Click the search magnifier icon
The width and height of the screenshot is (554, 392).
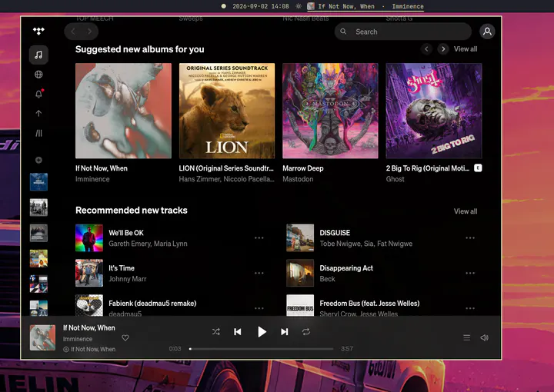click(x=343, y=32)
